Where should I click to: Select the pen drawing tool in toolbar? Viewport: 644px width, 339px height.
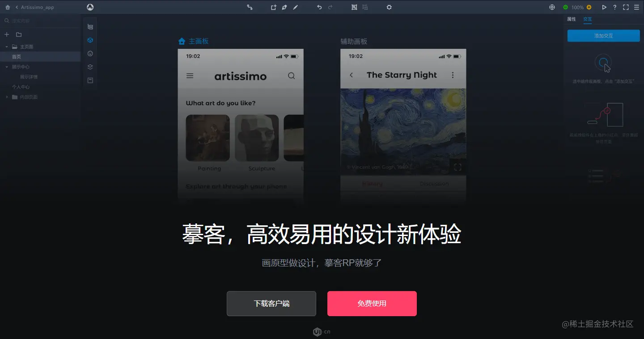(x=284, y=7)
